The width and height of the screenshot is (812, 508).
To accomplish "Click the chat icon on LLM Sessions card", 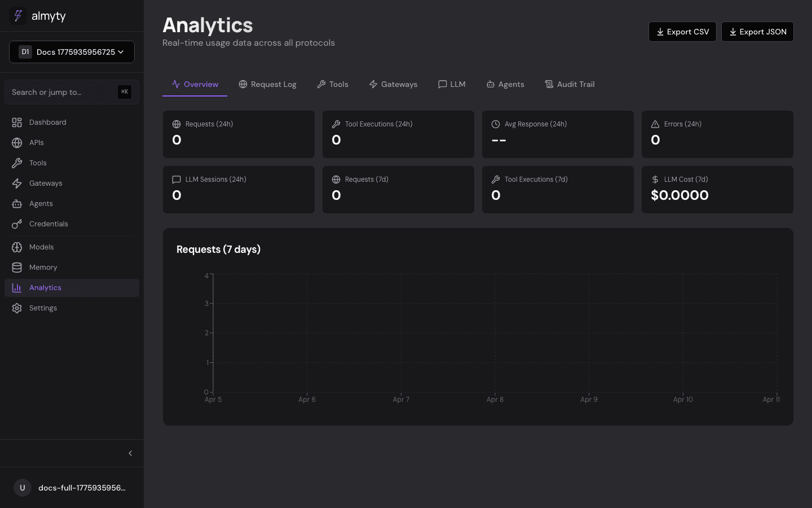I will (176, 179).
